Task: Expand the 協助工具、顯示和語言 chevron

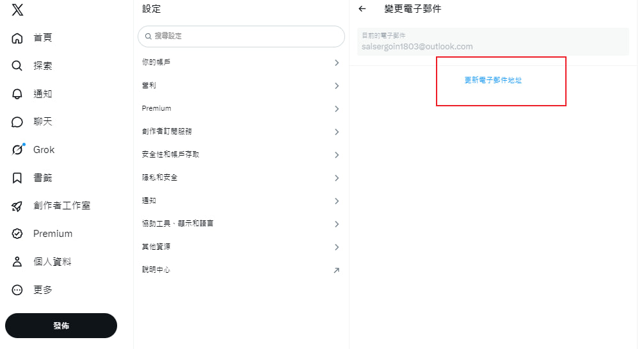Action: 337,224
